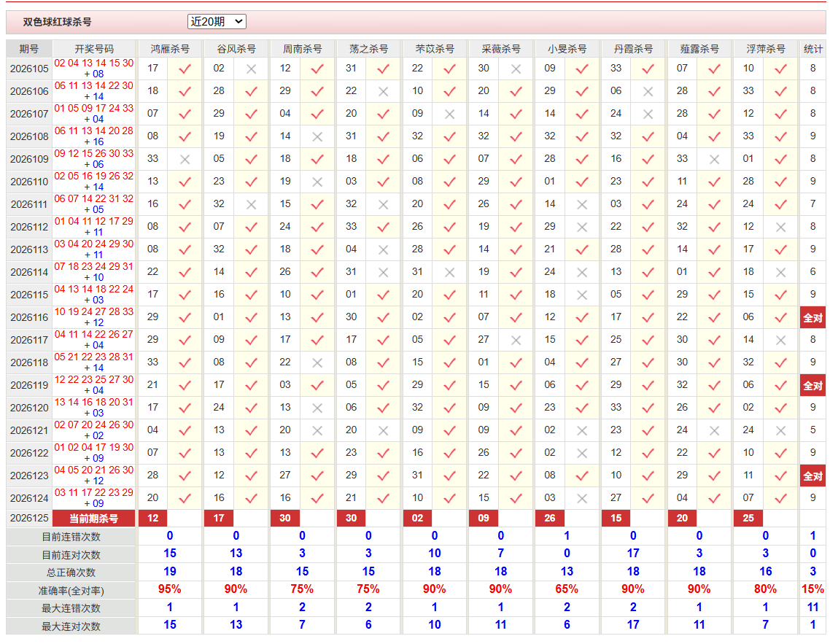Click the 鸿雁杀号 column header
This screenshot has height=644, width=830.
[x=170, y=49]
